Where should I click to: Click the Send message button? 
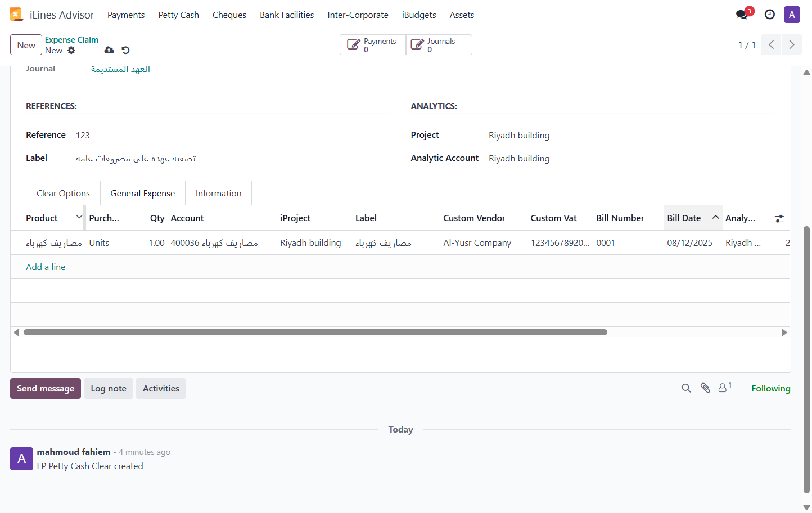tap(46, 388)
